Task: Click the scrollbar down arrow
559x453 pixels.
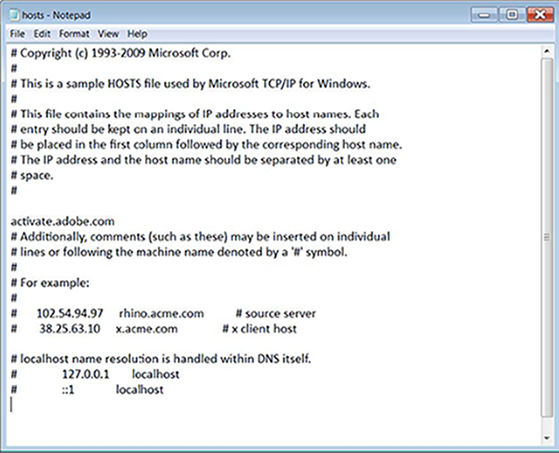Action: 547,438
